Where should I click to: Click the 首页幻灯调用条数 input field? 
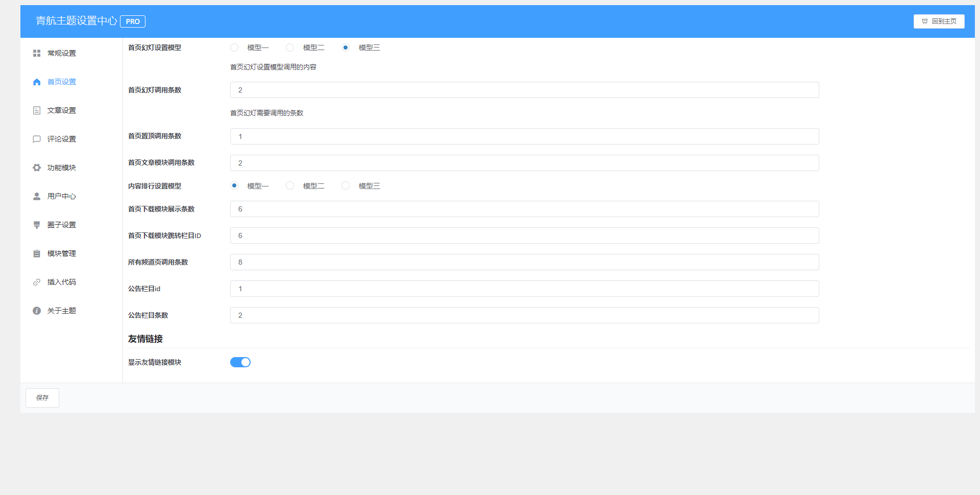pos(524,90)
